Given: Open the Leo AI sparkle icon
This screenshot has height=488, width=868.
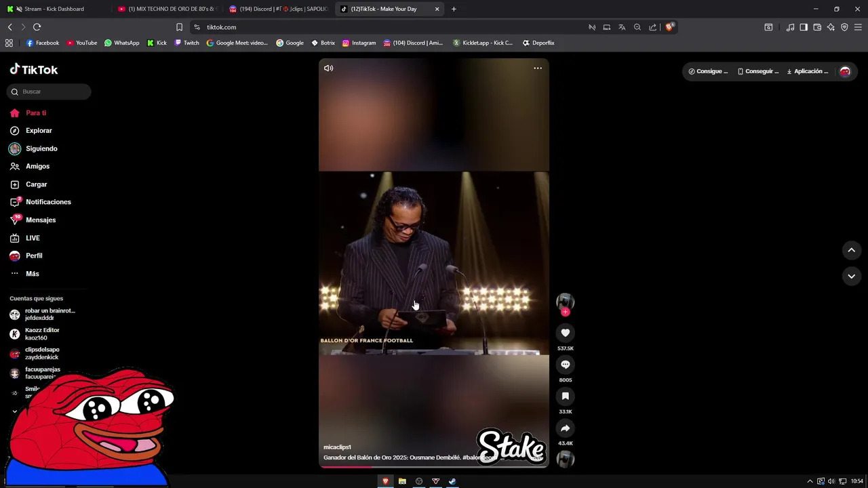Looking at the screenshot, I should [831, 27].
